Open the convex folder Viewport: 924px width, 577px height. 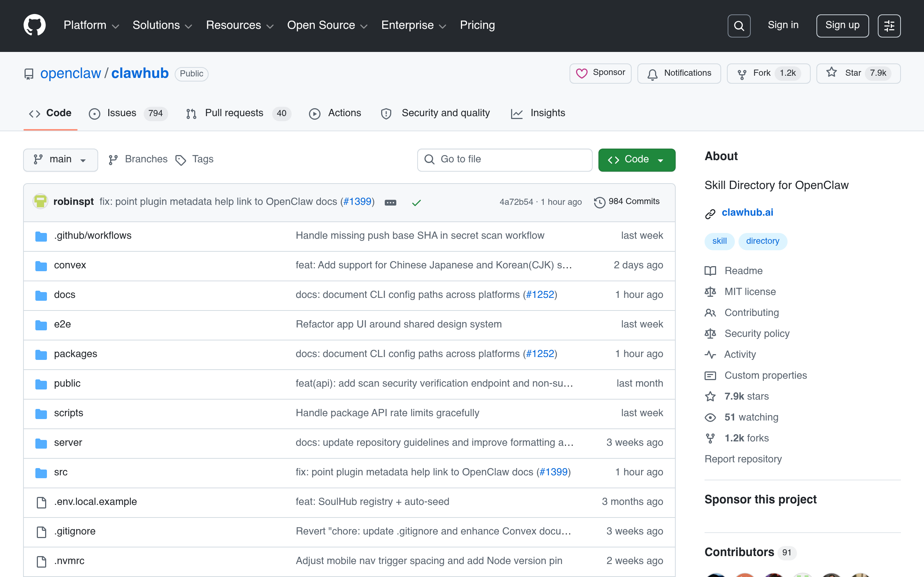(70, 265)
